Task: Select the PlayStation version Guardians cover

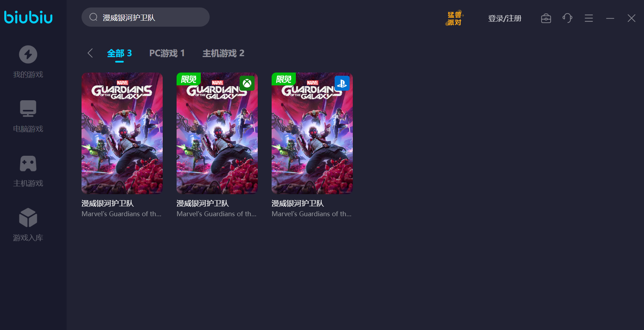Action: click(312, 133)
